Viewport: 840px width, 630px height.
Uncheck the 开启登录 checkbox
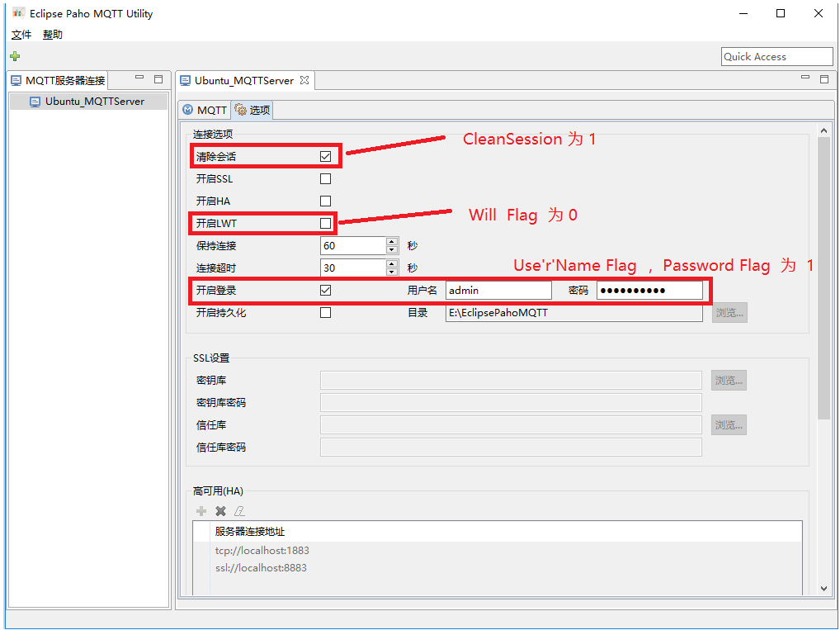(325, 290)
